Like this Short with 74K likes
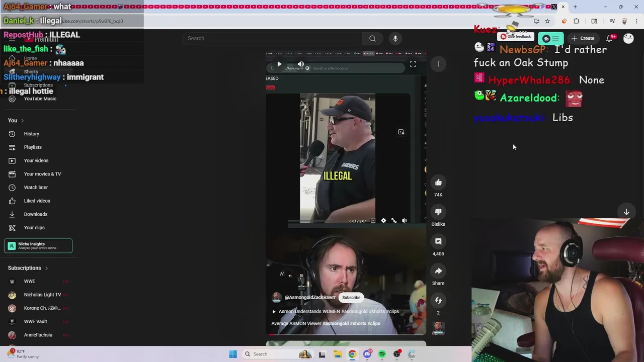This screenshot has width=644, height=362. 438,183
